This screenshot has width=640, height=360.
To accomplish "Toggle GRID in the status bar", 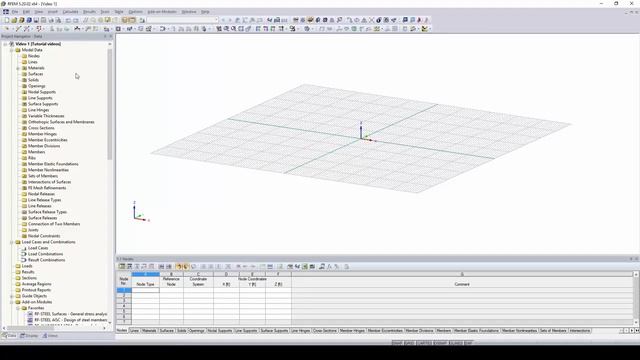I will [409, 343].
